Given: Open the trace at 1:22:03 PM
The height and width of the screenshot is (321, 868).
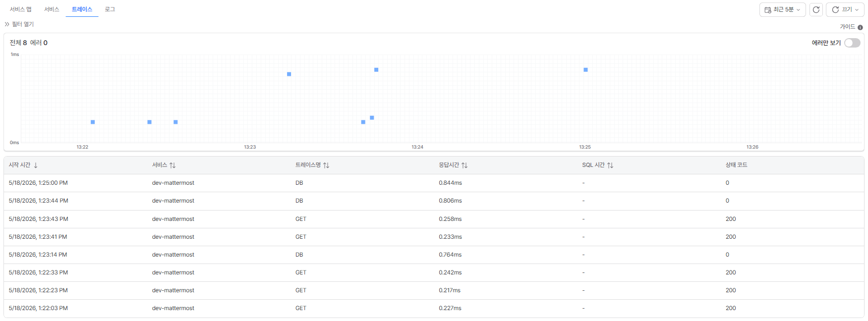Looking at the screenshot, I should pyautogui.click(x=434, y=308).
